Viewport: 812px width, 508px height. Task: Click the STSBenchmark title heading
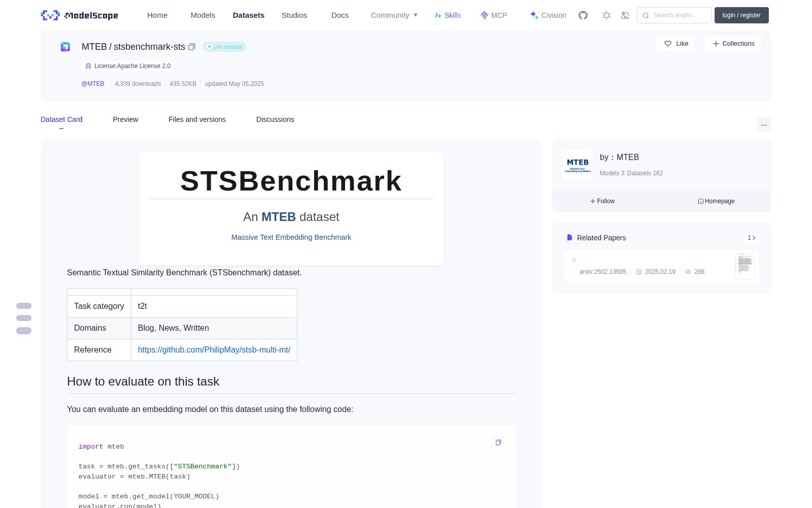pyautogui.click(x=291, y=181)
